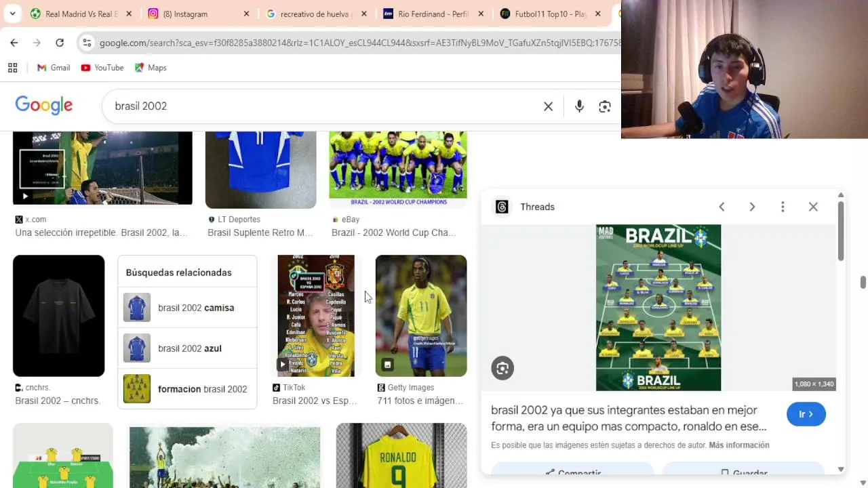Visit the Threads page with Ir button
Viewport: 868px width, 488px height.
coord(806,414)
